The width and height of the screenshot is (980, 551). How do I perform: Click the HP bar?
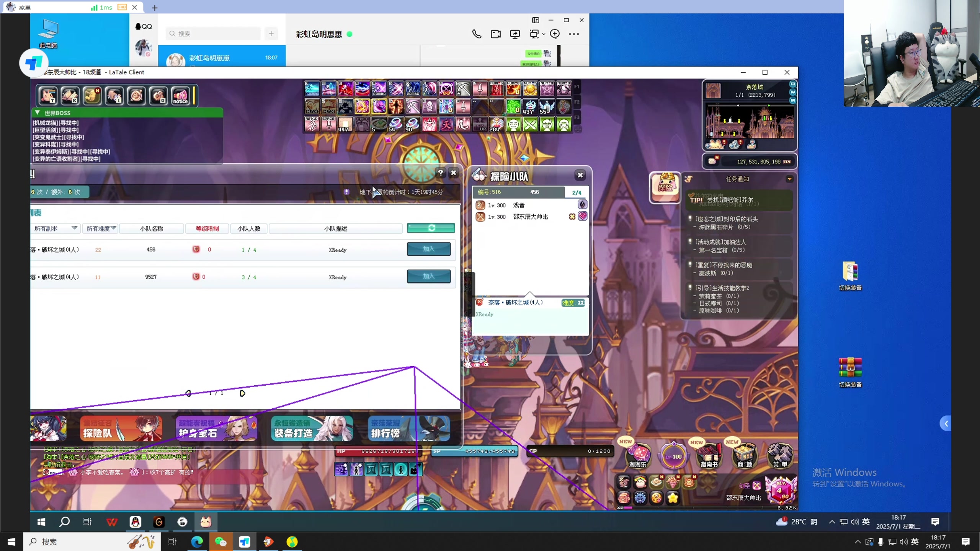(379, 452)
